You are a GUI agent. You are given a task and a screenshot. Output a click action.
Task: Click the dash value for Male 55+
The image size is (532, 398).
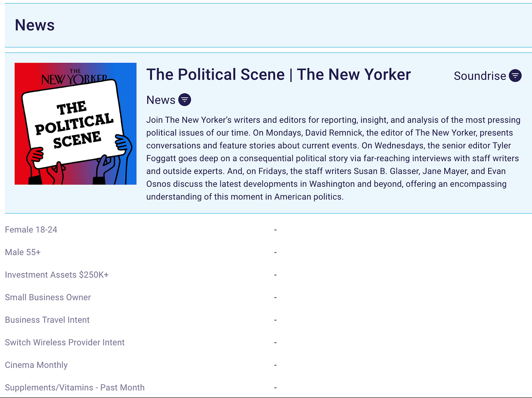pos(275,253)
